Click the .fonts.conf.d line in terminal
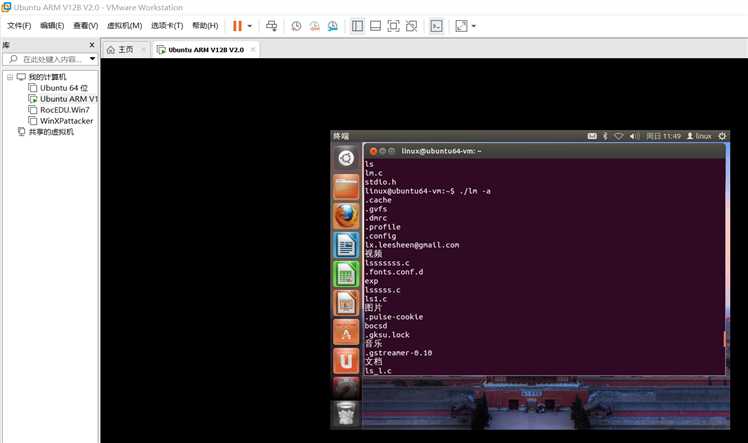This screenshot has width=748, height=443. [394, 272]
